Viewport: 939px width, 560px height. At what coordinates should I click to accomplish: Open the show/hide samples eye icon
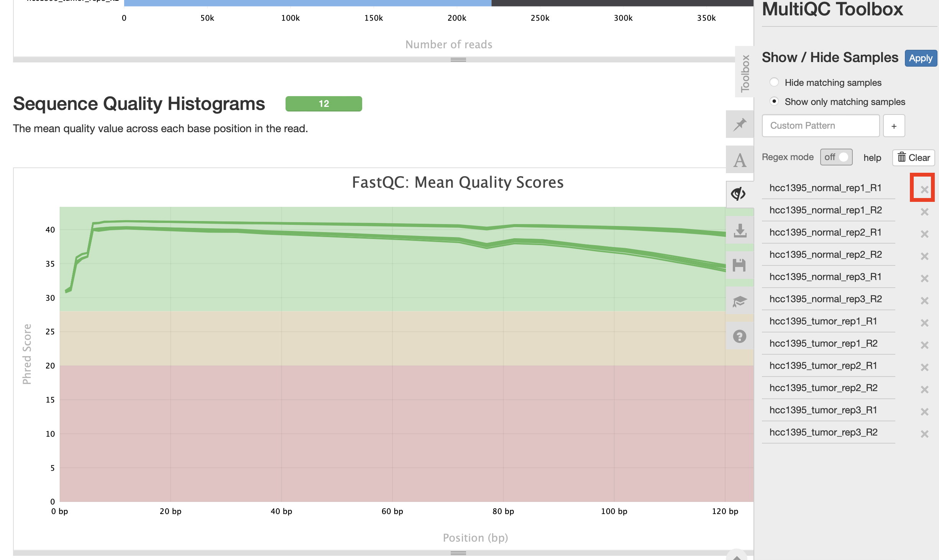click(739, 194)
